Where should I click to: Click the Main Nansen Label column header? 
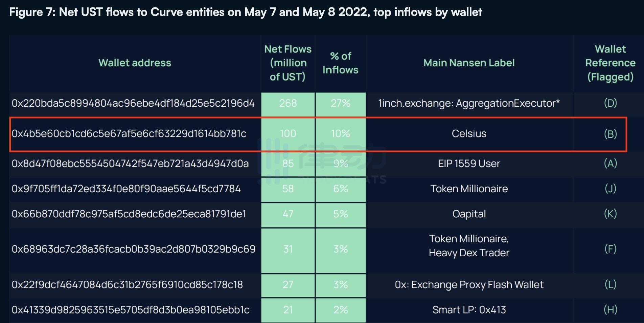click(469, 63)
